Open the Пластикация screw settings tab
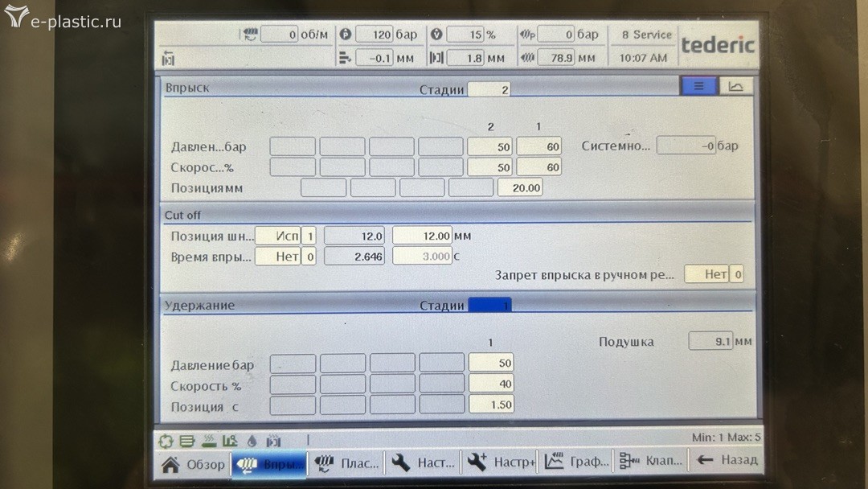This screenshot has height=489, width=868. click(x=346, y=463)
